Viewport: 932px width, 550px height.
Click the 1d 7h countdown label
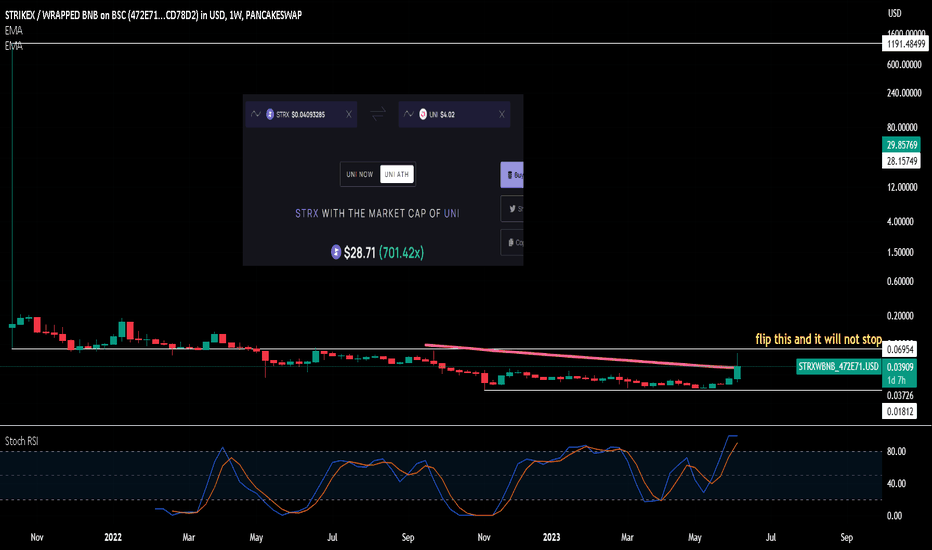896,381
